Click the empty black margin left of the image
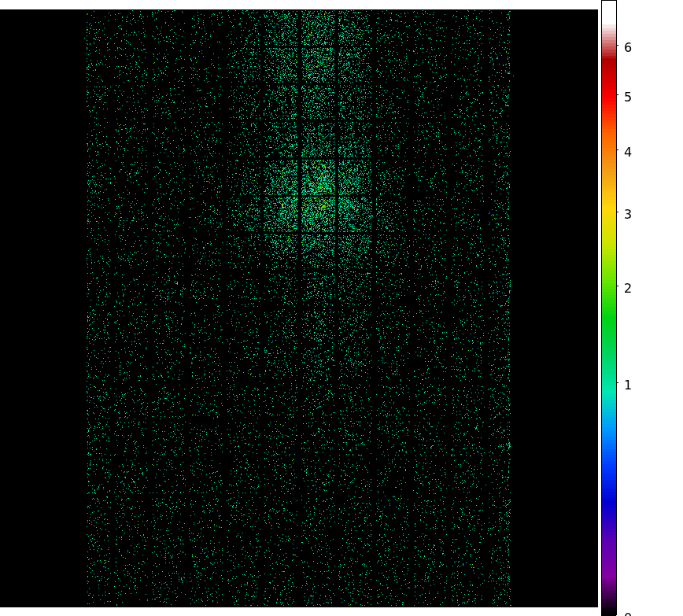This screenshot has height=616, width=683. pyautogui.click(x=43, y=315)
